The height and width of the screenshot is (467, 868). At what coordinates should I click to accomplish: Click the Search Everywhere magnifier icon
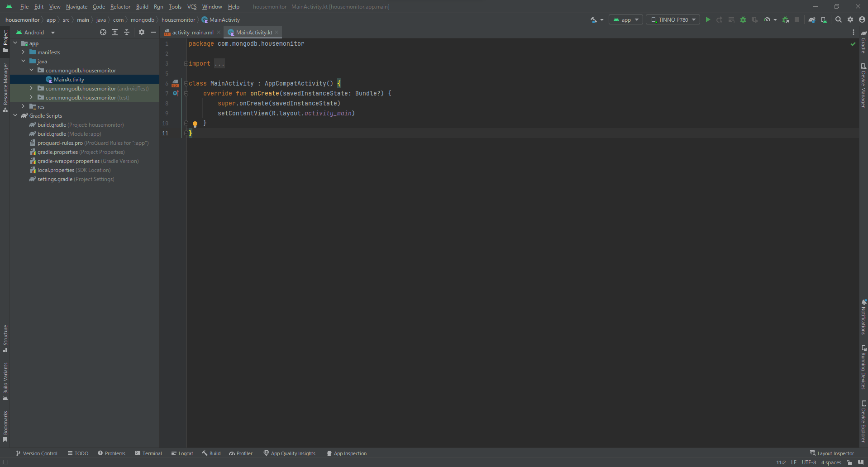coord(839,20)
